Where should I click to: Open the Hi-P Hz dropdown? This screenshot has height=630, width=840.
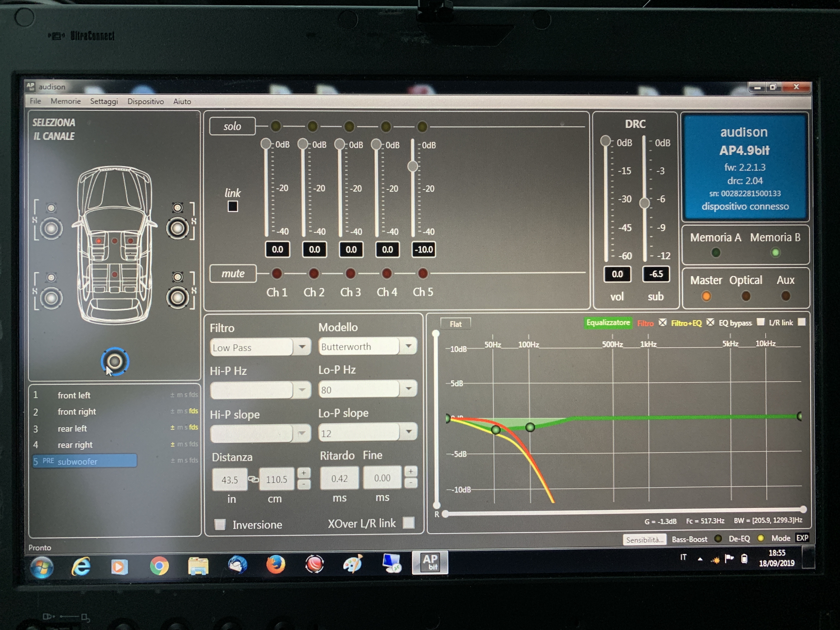tap(302, 390)
